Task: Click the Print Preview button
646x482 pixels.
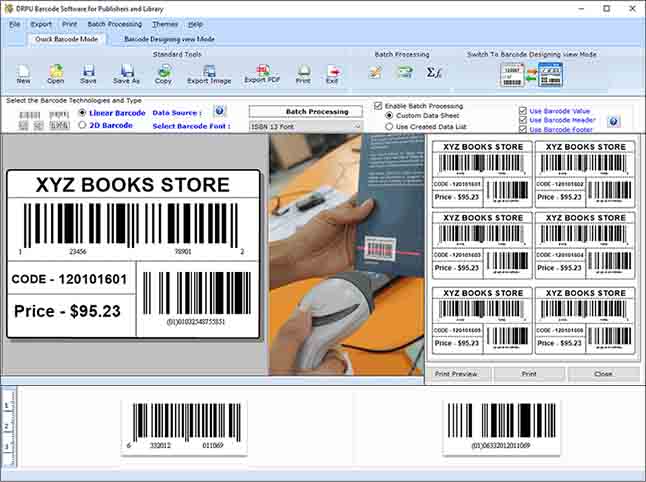Action: 458,374
